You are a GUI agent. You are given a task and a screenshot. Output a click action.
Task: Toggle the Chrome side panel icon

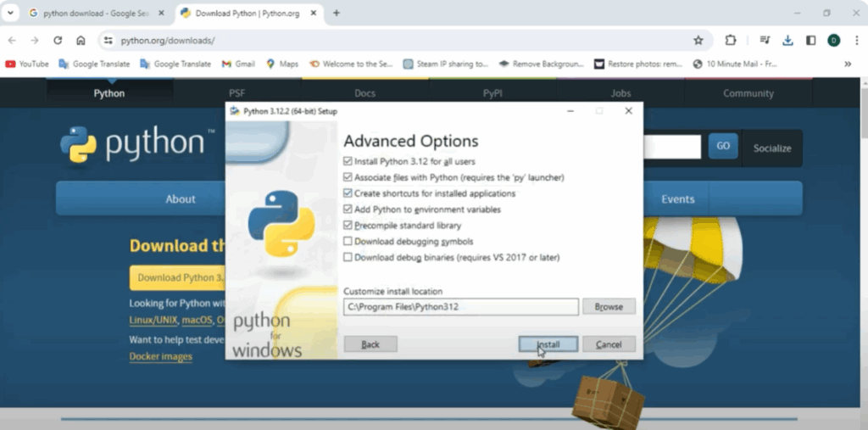tap(811, 41)
